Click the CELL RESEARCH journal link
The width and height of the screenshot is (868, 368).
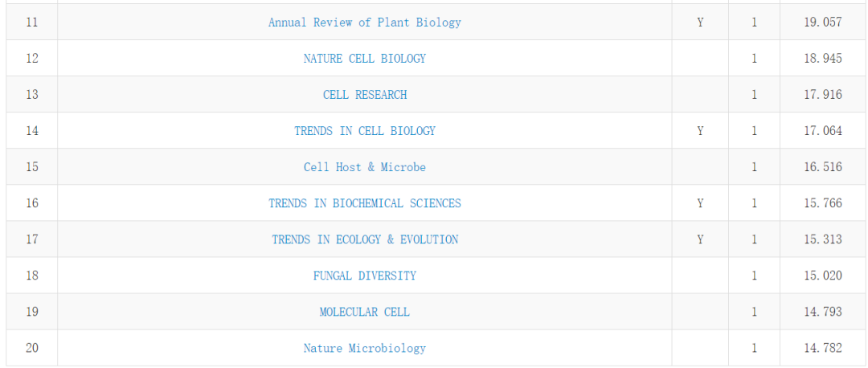point(364,95)
